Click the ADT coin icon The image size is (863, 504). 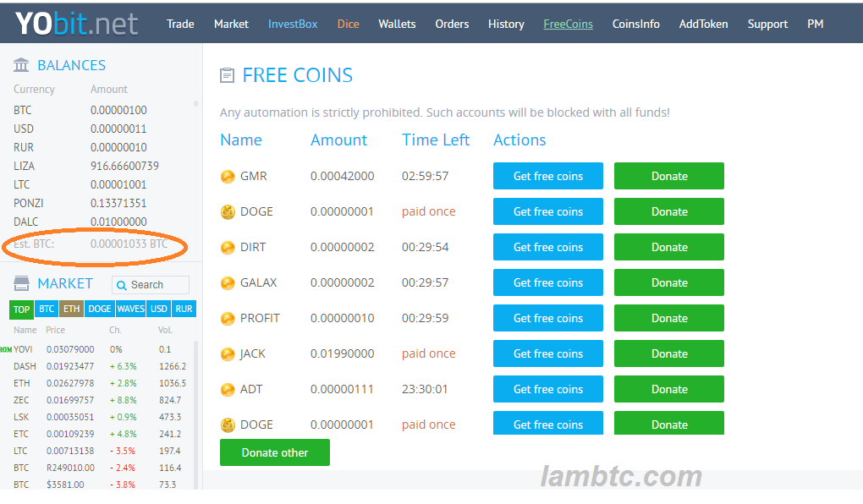tap(228, 390)
